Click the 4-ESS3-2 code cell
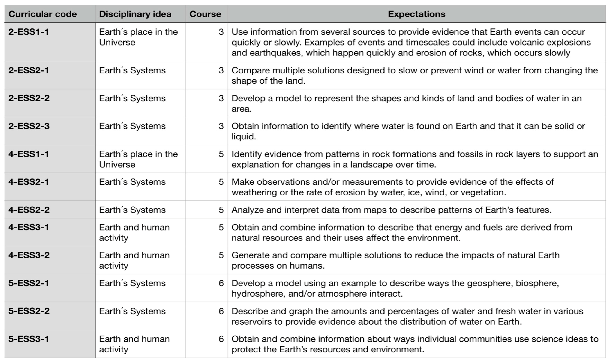Viewport: 613px width, 364px height. coord(29,255)
